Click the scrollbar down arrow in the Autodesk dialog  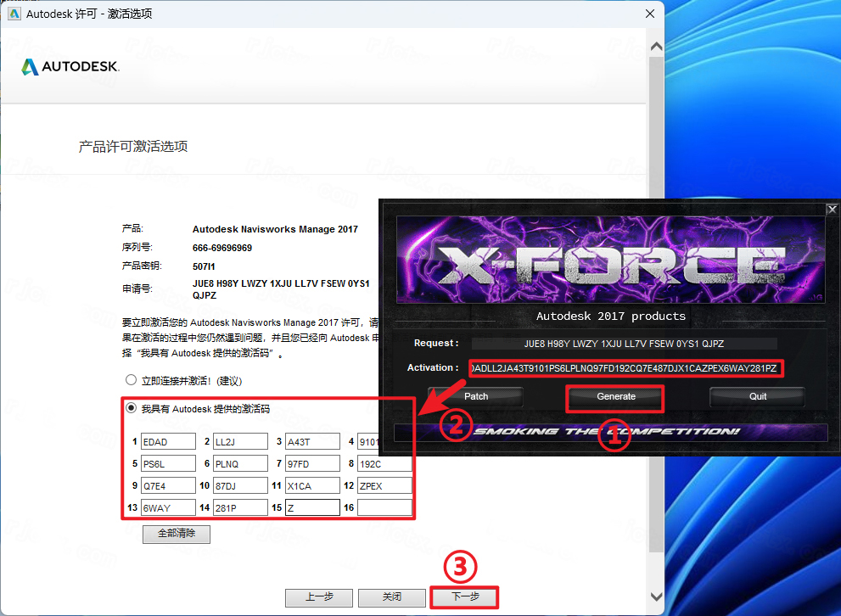(656, 596)
